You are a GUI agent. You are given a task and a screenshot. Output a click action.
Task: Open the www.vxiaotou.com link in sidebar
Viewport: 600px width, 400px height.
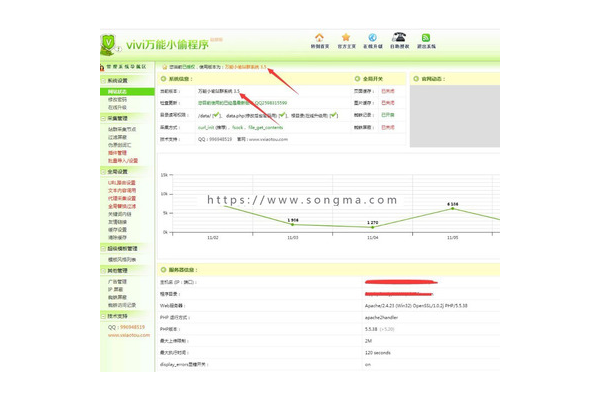point(128,335)
